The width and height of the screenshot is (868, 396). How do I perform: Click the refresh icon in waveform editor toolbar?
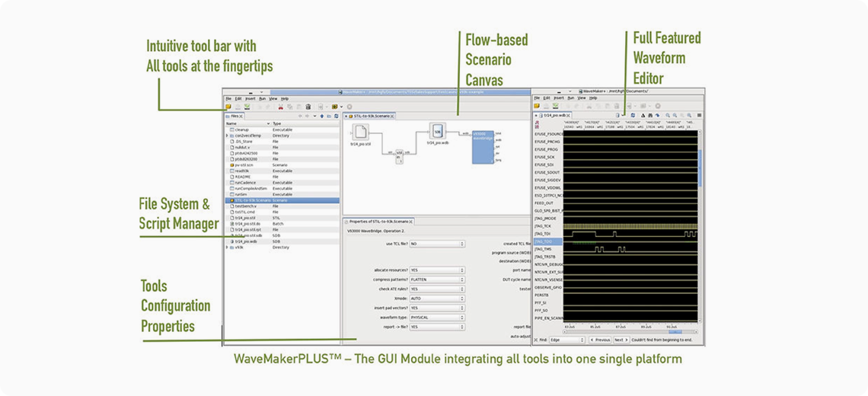coord(633,115)
